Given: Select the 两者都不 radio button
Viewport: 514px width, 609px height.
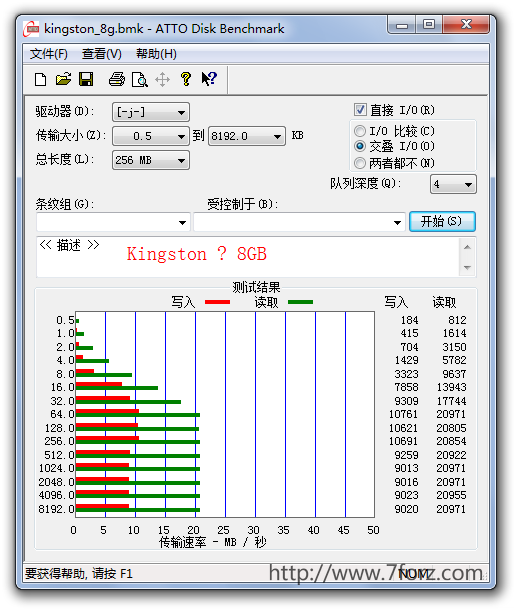Looking at the screenshot, I should 360,163.
